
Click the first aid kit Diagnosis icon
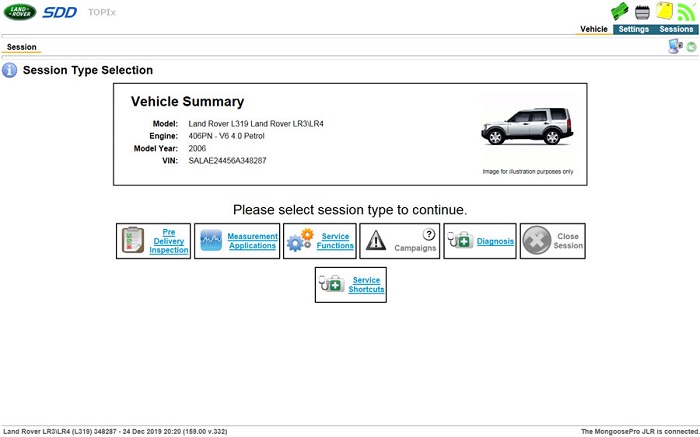pos(460,240)
